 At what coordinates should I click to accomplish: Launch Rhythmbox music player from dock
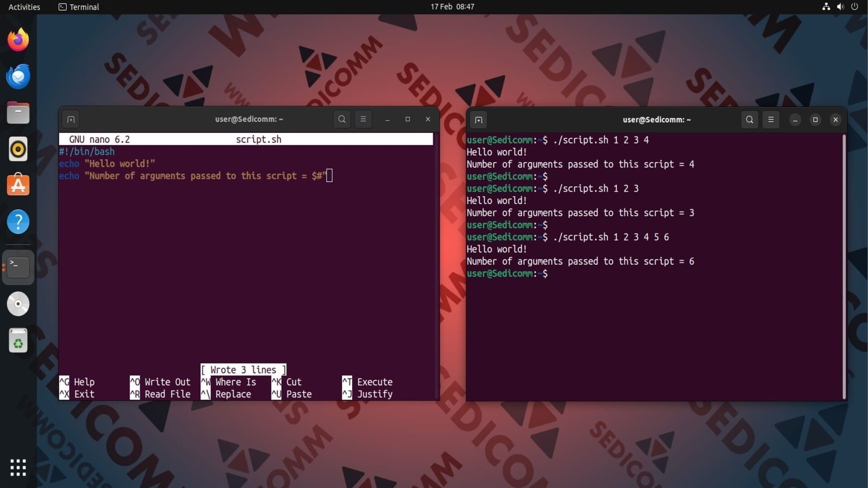pyautogui.click(x=18, y=149)
